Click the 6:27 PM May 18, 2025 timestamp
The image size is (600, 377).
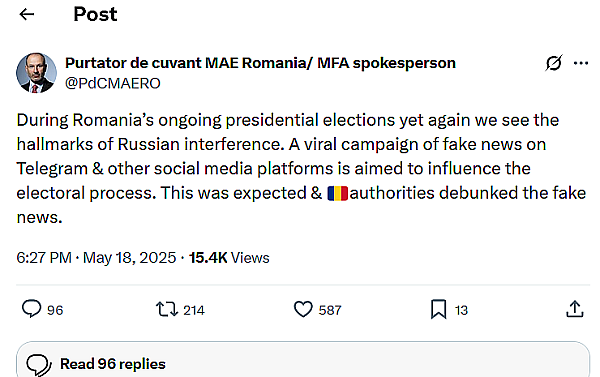pos(96,258)
